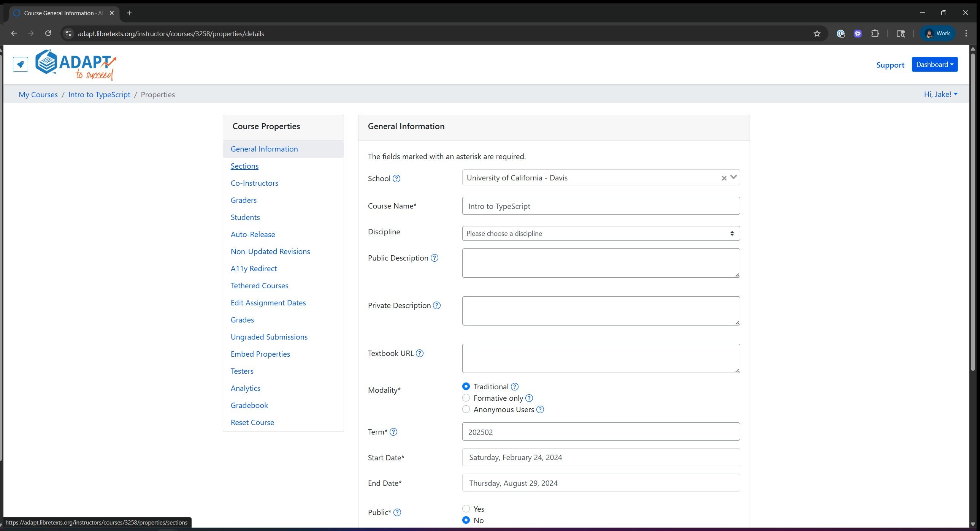Click the Course Name input field
980x531 pixels.
coord(600,206)
